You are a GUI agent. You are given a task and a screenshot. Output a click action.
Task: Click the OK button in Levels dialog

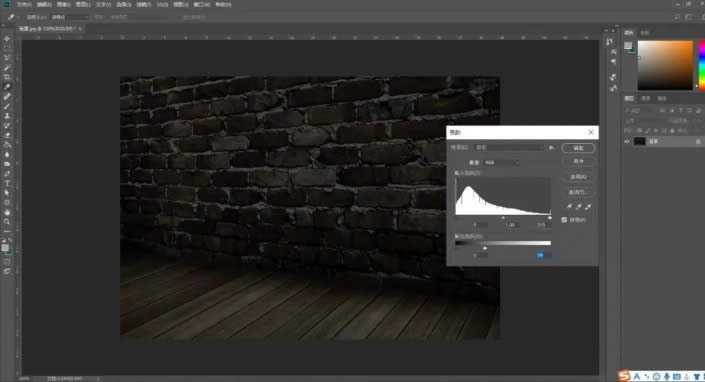(x=578, y=148)
